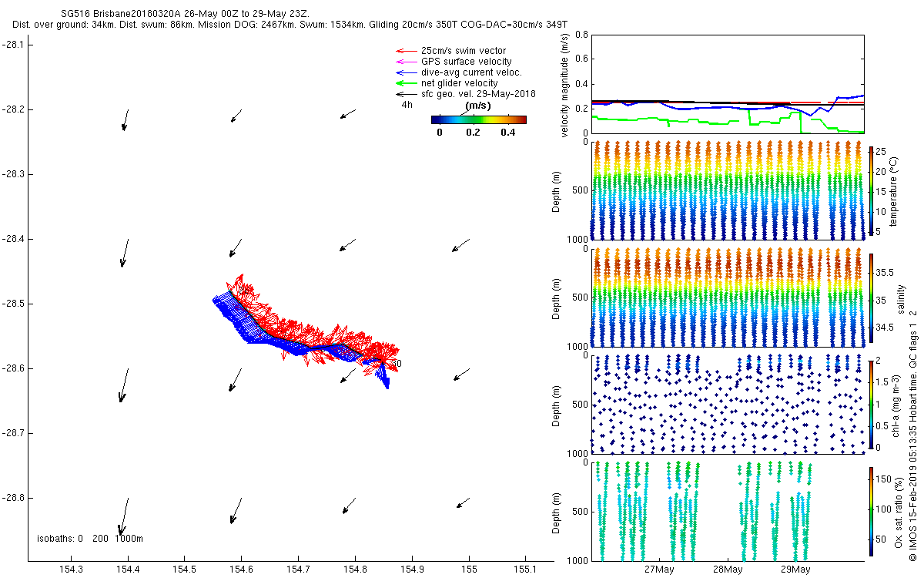Screen dimensions: 924x578
Task: Click the green net glider velocity arrow
Action: [x=405, y=83]
